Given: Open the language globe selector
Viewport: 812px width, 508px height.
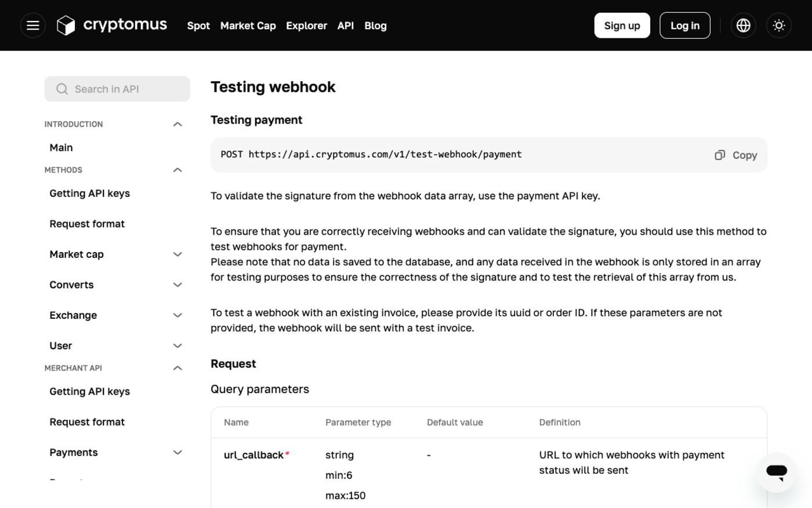Looking at the screenshot, I should click(744, 26).
